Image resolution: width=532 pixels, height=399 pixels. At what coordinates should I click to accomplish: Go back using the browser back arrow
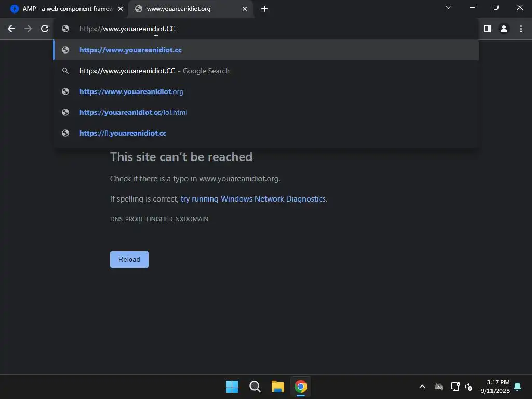click(11, 29)
